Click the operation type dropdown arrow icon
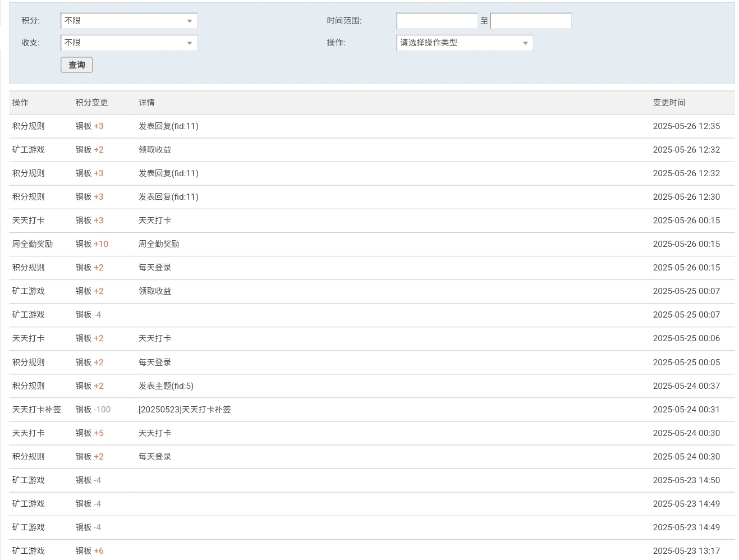Image resolution: width=739 pixels, height=560 pixels. [525, 42]
